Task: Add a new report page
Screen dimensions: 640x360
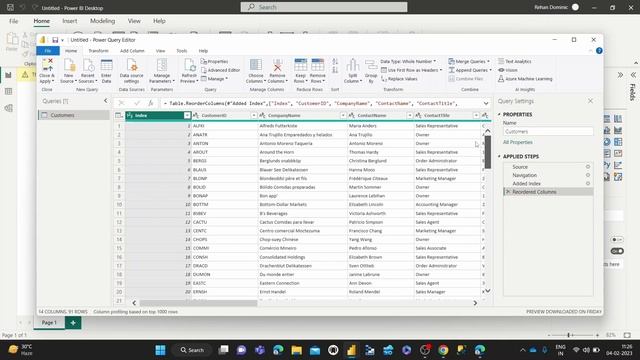Action: (x=73, y=322)
